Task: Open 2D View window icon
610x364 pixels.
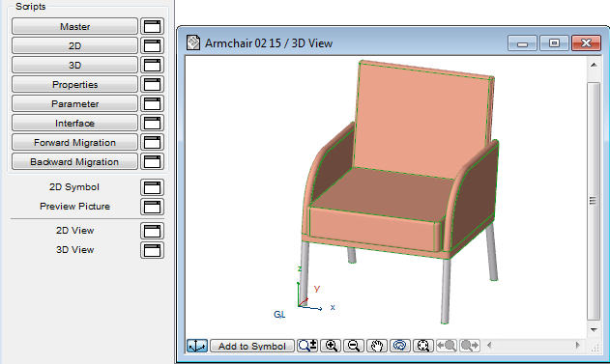Action: [x=152, y=231]
